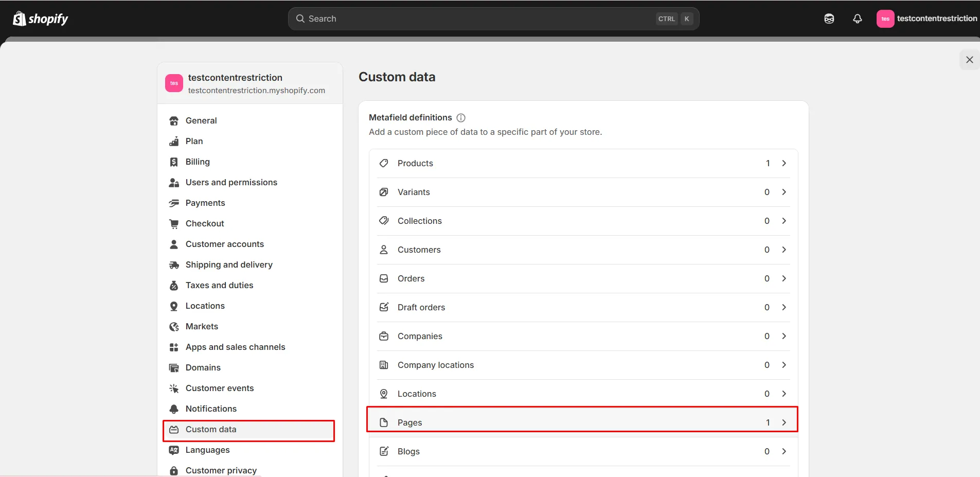Click the Plan chart icon
Viewport: 980px width, 477px height.
click(174, 141)
